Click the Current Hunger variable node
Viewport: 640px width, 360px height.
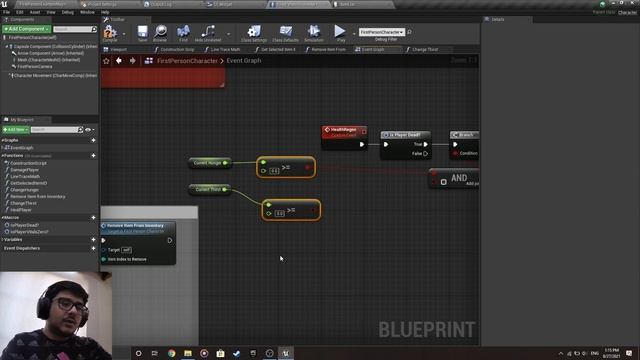point(210,163)
